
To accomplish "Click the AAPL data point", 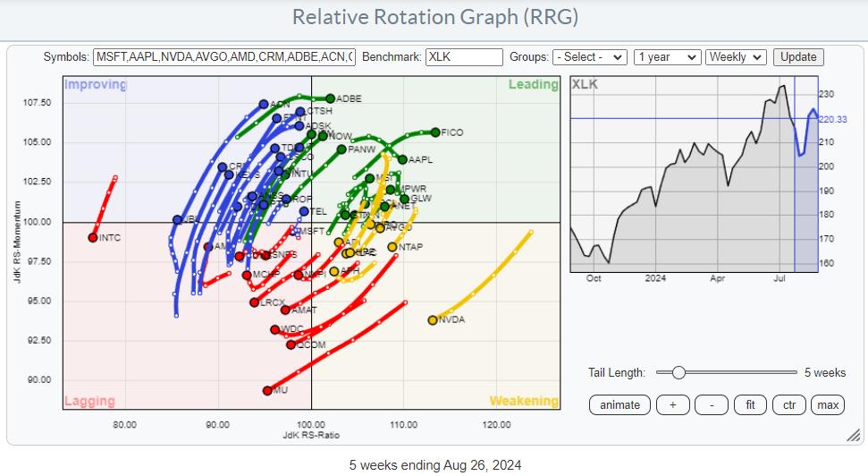I will pos(403,159).
